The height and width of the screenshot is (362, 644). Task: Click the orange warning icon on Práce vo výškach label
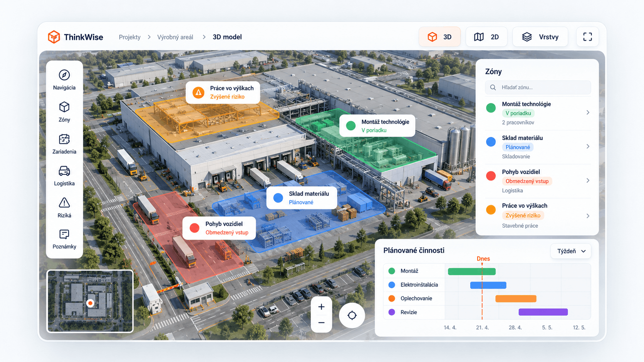[x=198, y=92]
